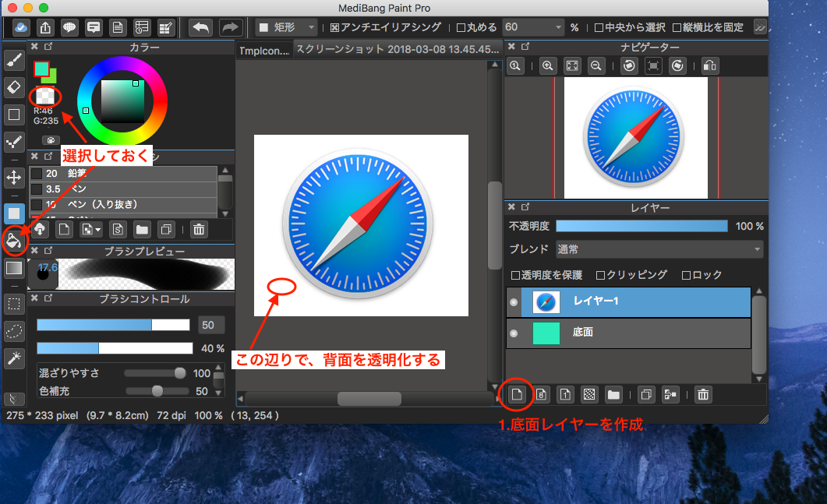
Task: Click the Navigator thumbnail preview
Action: click(635, 138)
